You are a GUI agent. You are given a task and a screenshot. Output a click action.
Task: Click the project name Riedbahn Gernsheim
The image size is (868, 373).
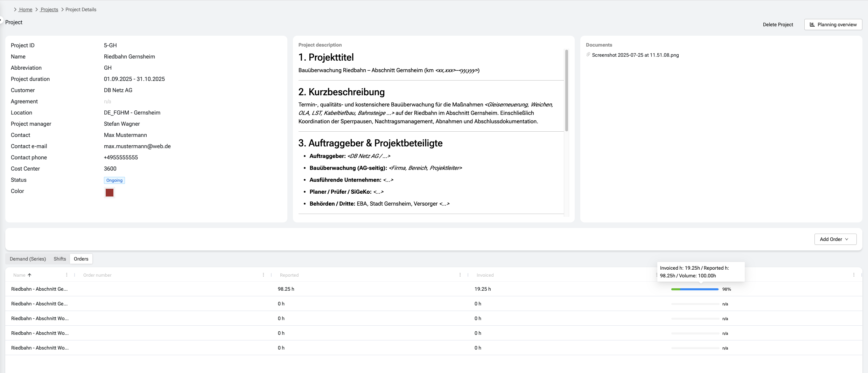point(129,56)
